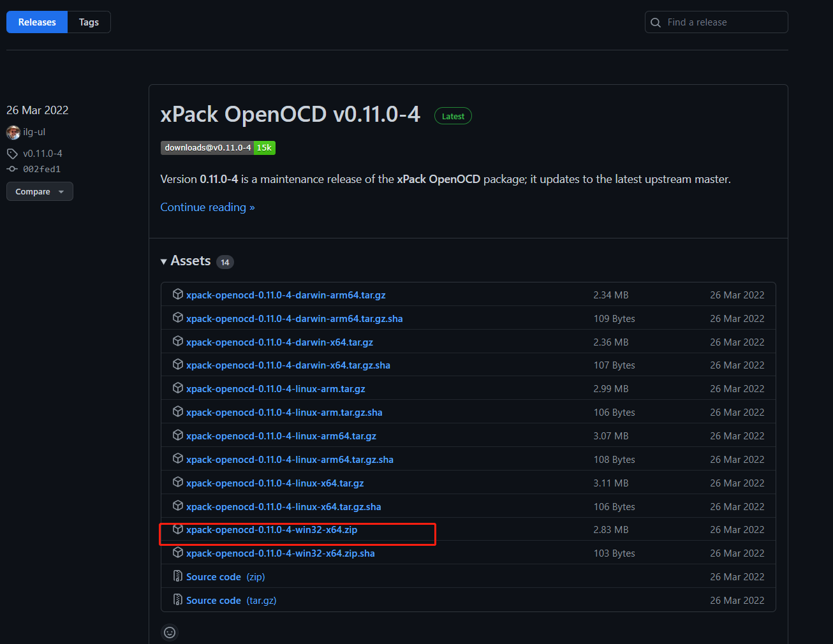Click the Latest release badge
This screenshot has height=644, width=833.
click(453, 116)
